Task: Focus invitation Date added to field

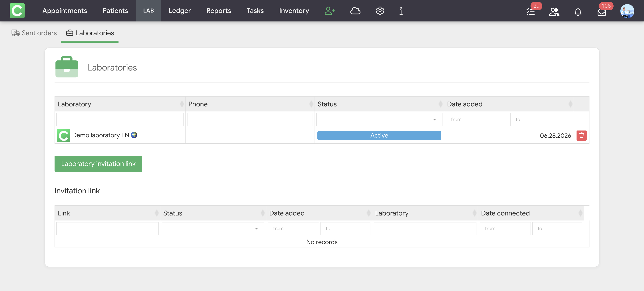Action: click(x=345, y=229)
